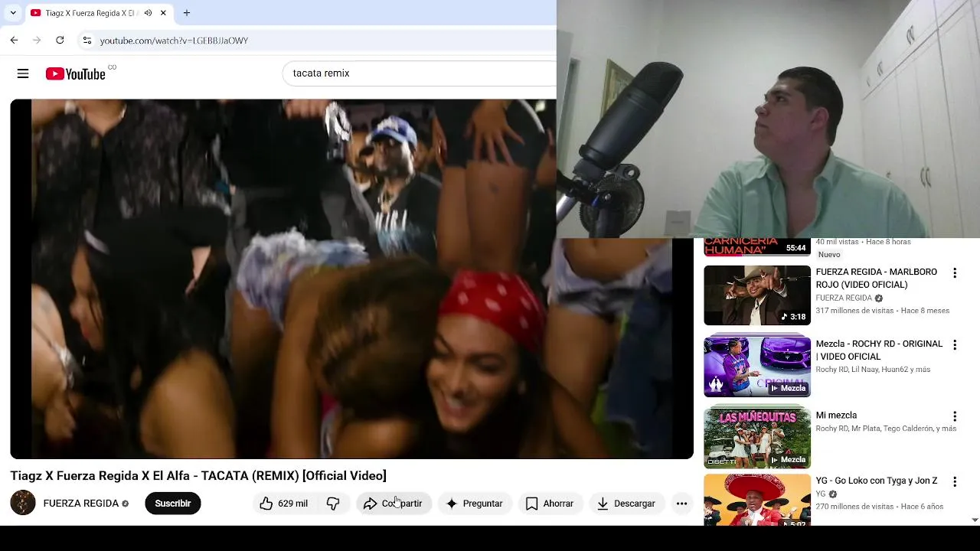Click the video player to pause
The width and height of the screenshot is (980, 551).
click(351, 279)
